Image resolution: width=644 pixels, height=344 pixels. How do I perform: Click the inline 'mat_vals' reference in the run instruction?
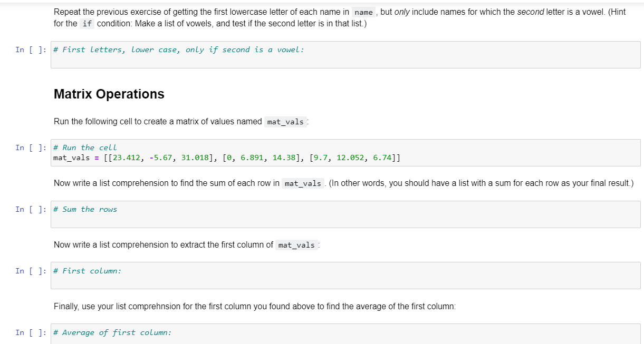click(x=285, y=122)
